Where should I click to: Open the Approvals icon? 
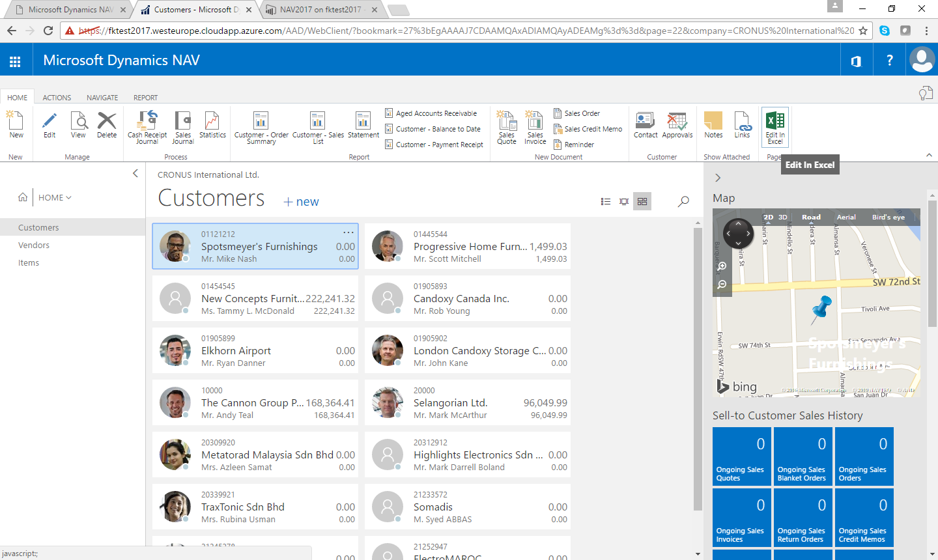click(x=677, y=125)
